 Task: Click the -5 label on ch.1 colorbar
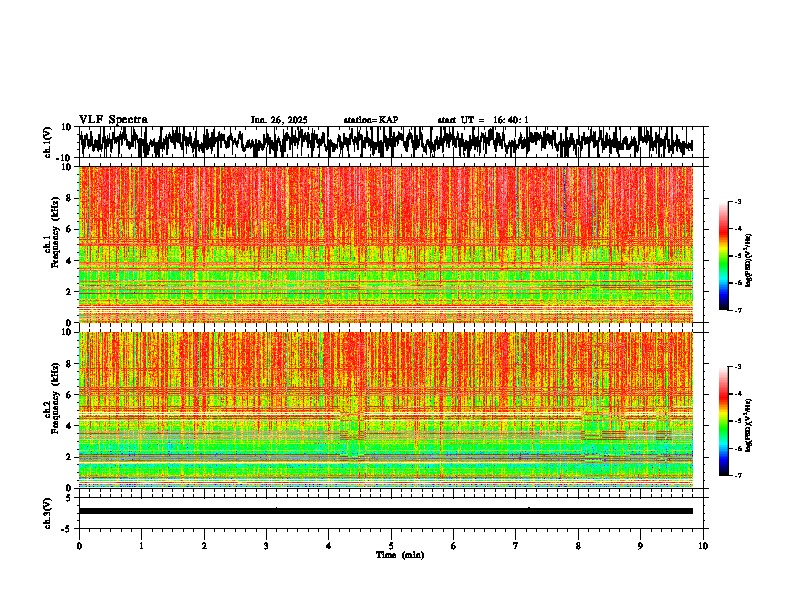click(x=737, y=256)
